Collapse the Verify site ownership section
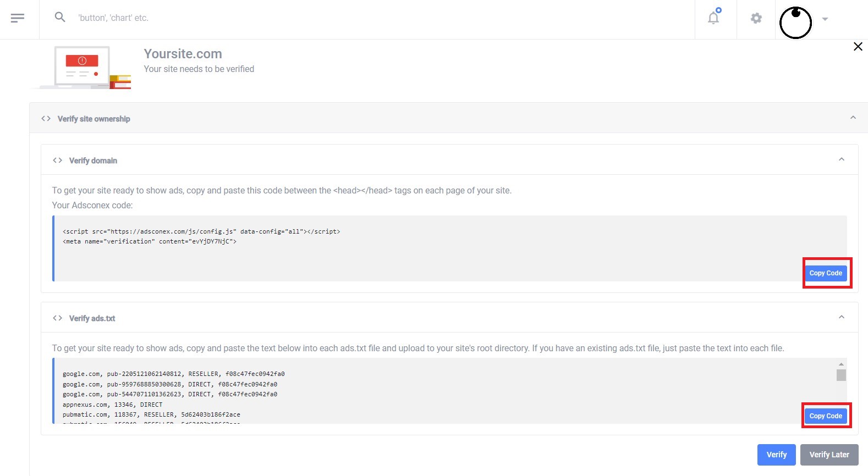This screenshot has width=868, height=476. pos(853,118)
